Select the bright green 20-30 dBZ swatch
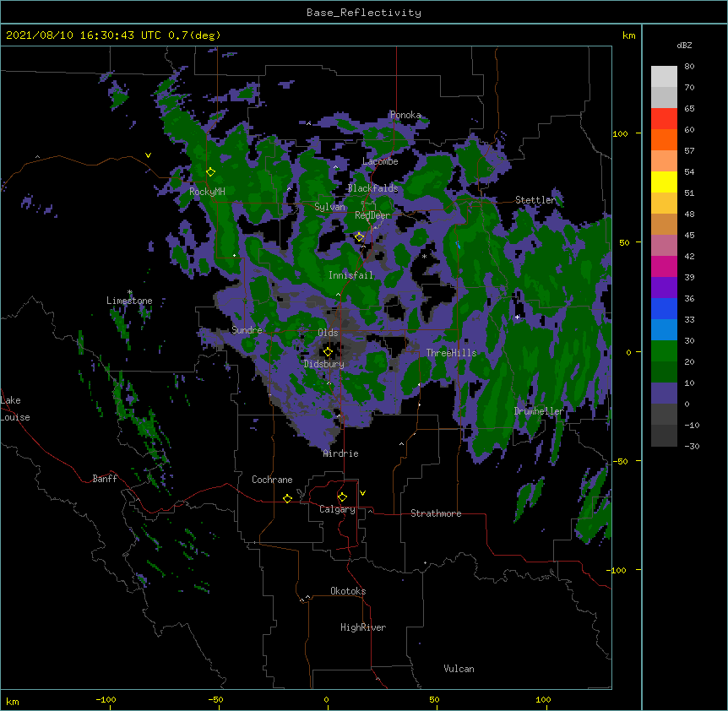The height and width of the screenshot is (711, 728). [664, 351]
